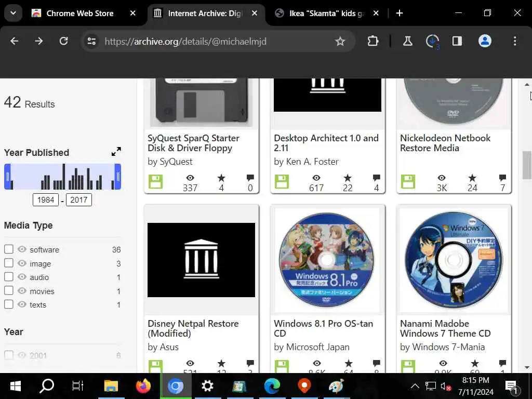This screenshot has height=399, width=532.
Task: Adjust the left handle of year slider
Action: coord(7,177)
